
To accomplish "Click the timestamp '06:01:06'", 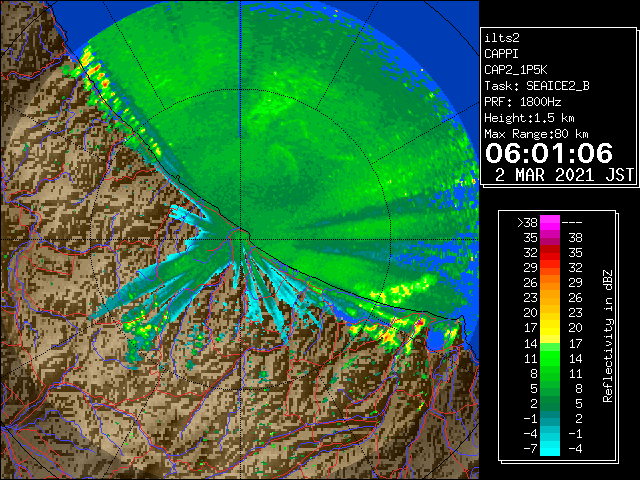I will pos(549,153).
